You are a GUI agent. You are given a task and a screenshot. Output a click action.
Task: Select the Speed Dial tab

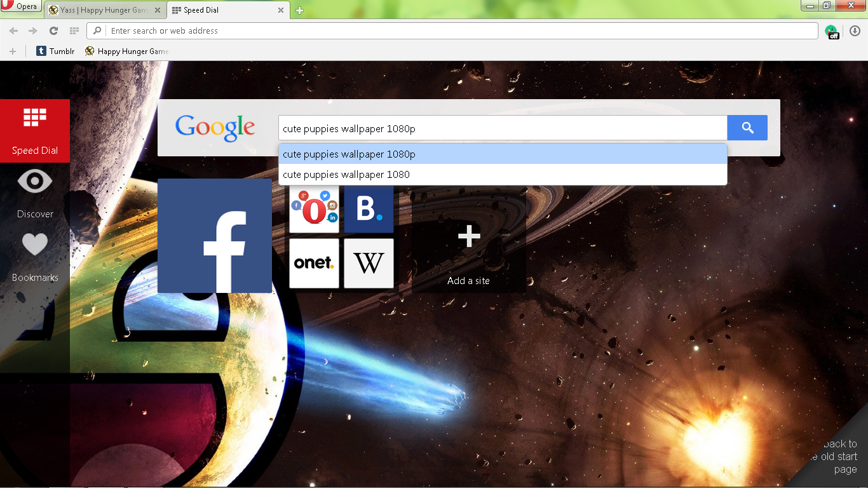point(229,10)
